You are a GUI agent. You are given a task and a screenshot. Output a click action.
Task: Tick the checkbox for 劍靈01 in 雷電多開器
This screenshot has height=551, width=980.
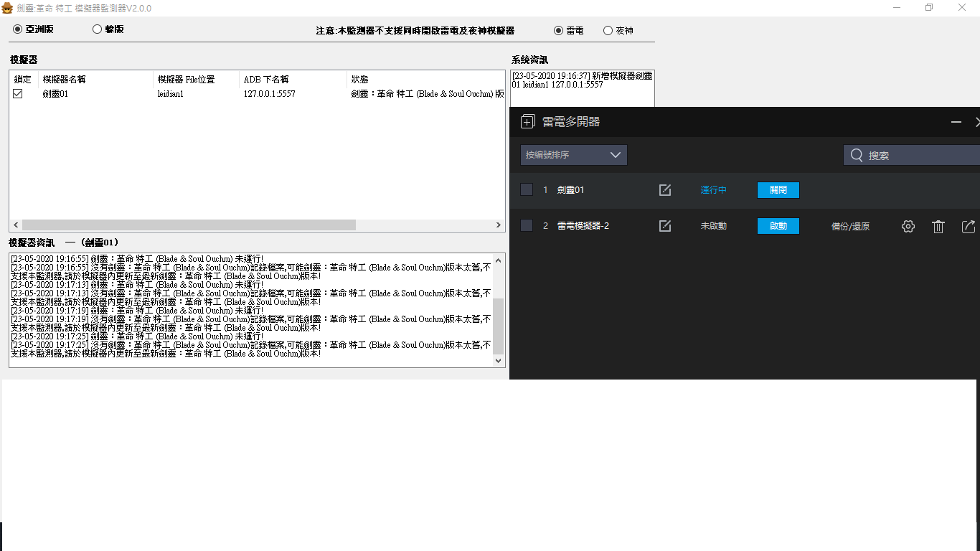tap(527, 189)
